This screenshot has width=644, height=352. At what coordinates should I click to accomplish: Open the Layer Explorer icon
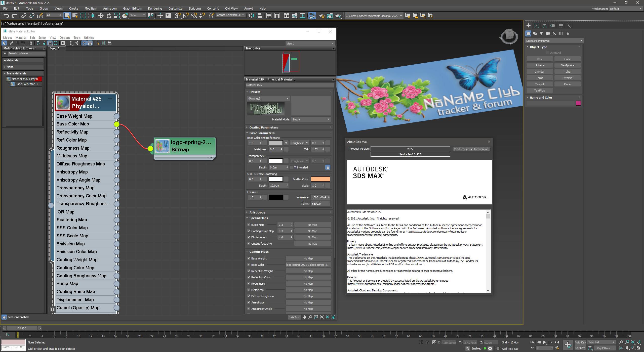(277, 16)
